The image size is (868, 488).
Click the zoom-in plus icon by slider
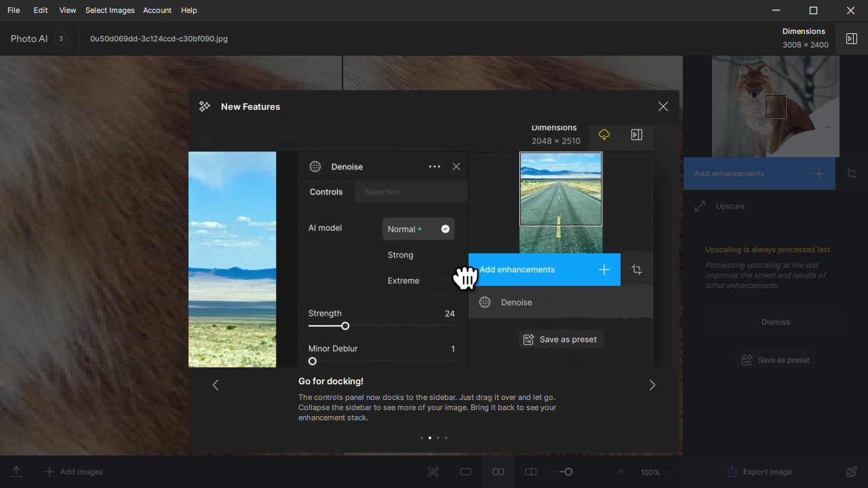[x=621, y=472]
